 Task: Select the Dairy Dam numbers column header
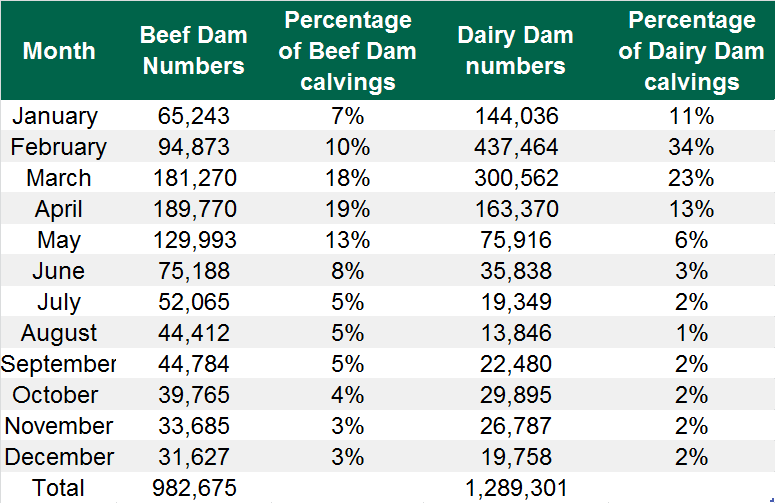point(515,50)
